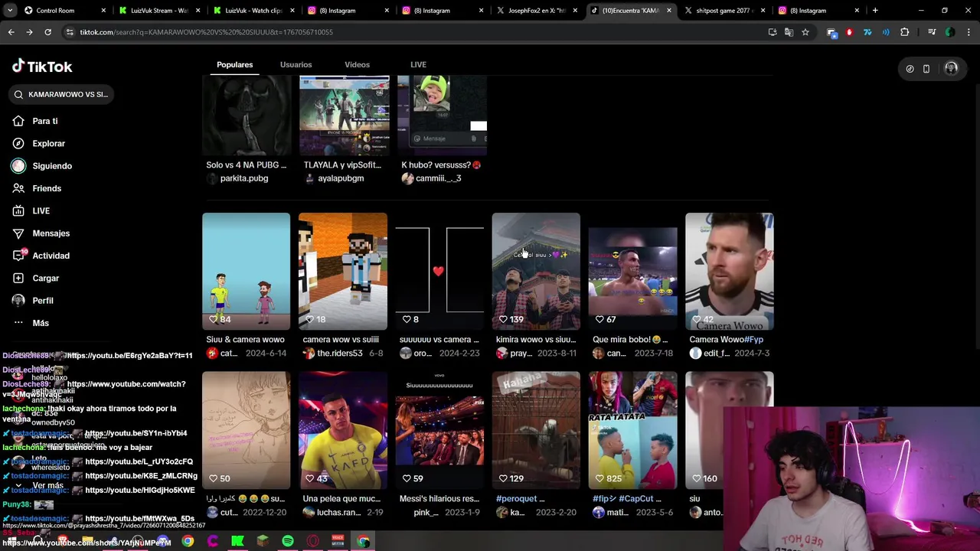Go forward with browser forward arrow
The image size is (980, 551).
tap(29, 32)
